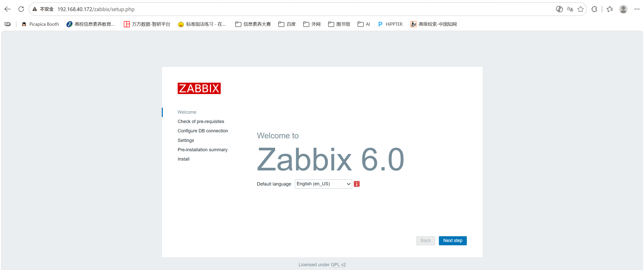Screen dimensions: 644x270
Task: Open the browser settings and more menu
Action: 637,9
